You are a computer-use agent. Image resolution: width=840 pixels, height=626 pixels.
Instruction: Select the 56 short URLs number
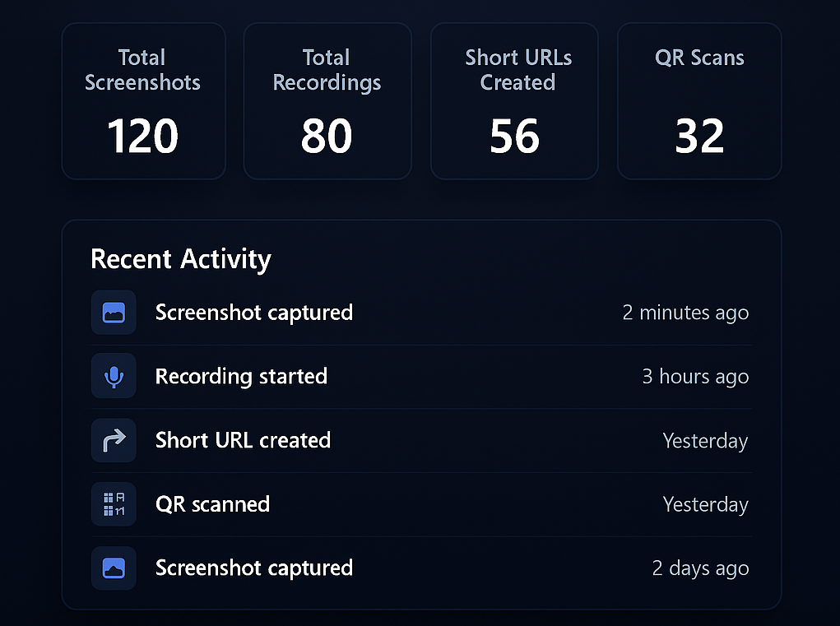514,137
